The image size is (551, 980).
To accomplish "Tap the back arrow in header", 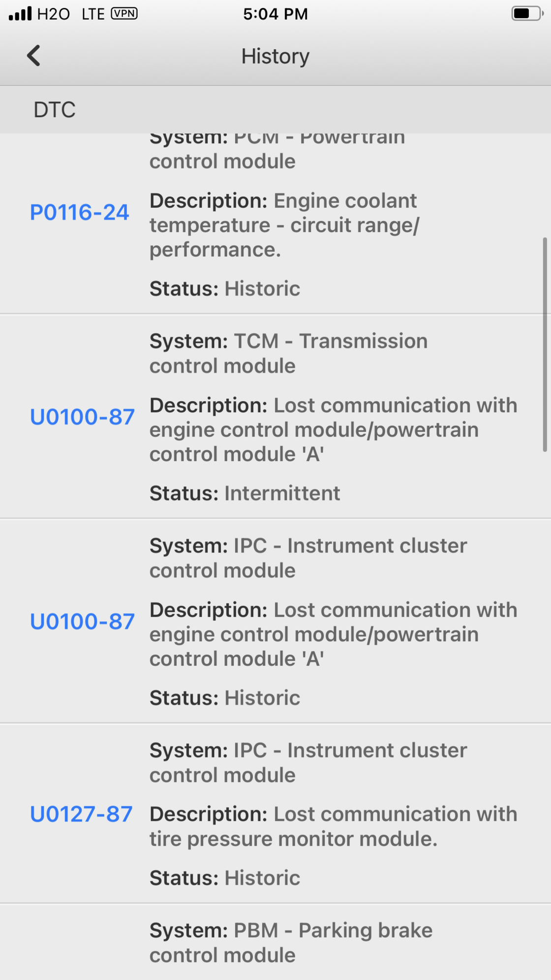I will (33, 56).
